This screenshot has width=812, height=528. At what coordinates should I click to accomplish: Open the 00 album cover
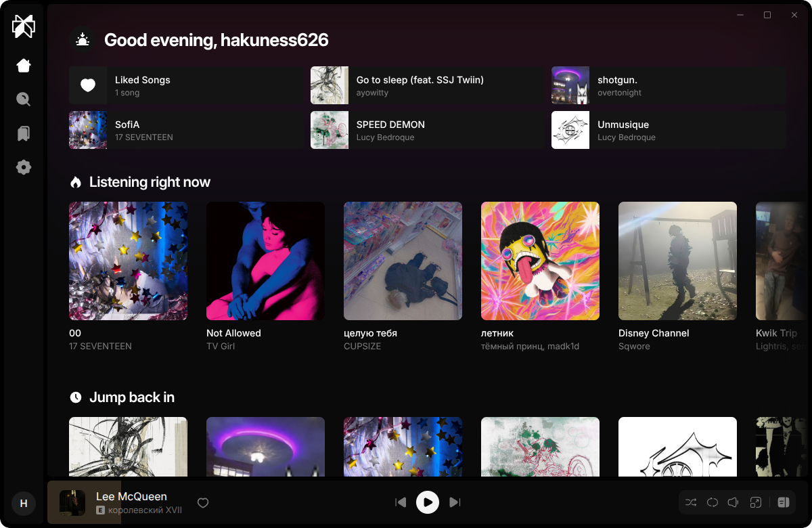(x=128, y=261)
